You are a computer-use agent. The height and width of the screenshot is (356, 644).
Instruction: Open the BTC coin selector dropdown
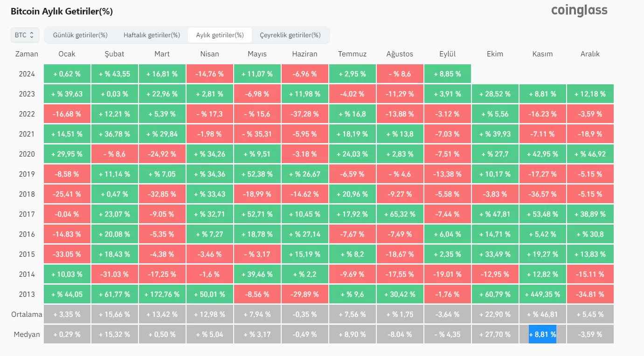25,35
